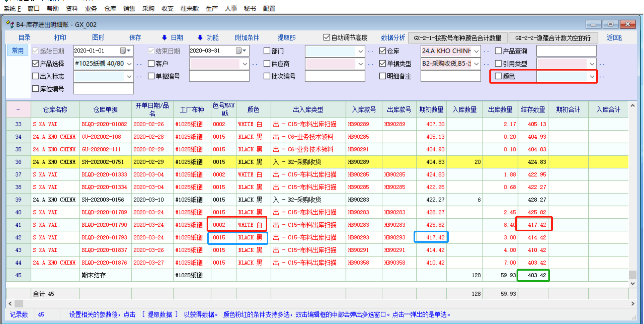
Task: Click the minus icon in table header corner
Action: [18, 109]
